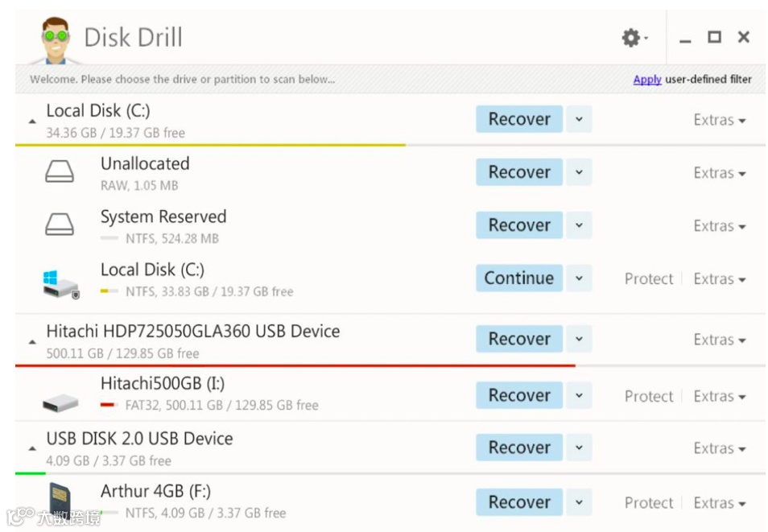Maximize the Disk Drill window
Viewport: 768px width, 532px height.
[x=715, y=37]
